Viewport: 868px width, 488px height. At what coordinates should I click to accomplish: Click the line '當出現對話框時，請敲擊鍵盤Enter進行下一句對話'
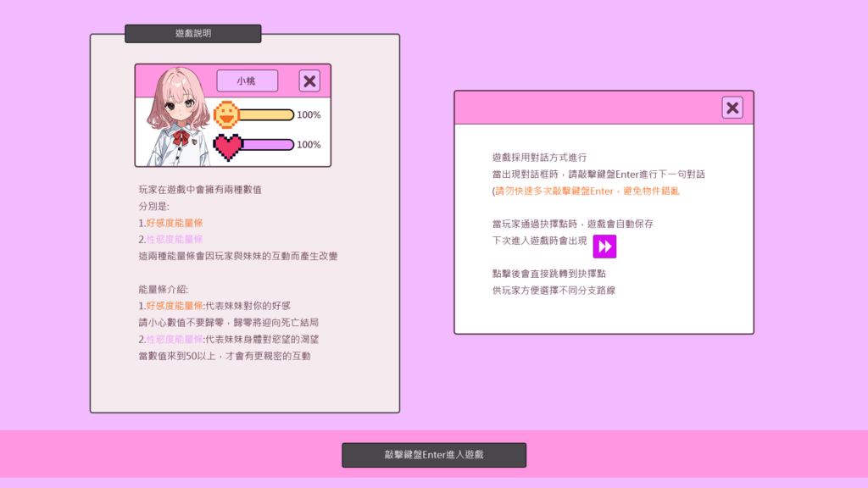pos(598,175)
